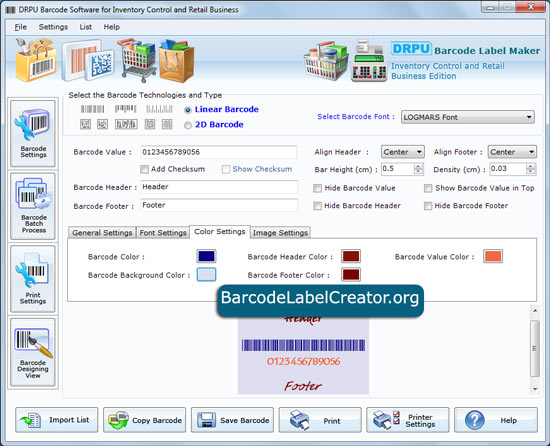The height and width of the screenshot is (446, 550).
Task: Click the Bar Height spinner arrows
Action: pos(418,169)
